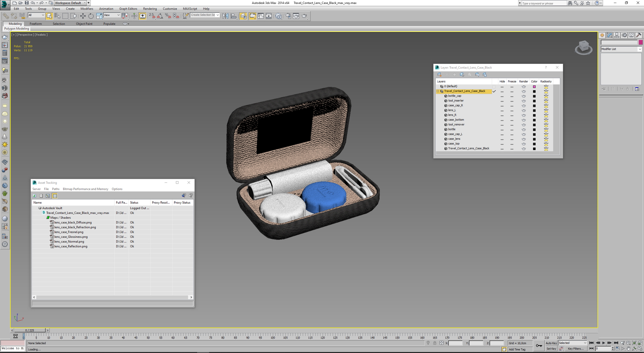Screen dimensions: 644x353
Task: Open the Graph Editors menu
Action: [x=128, y=9]
